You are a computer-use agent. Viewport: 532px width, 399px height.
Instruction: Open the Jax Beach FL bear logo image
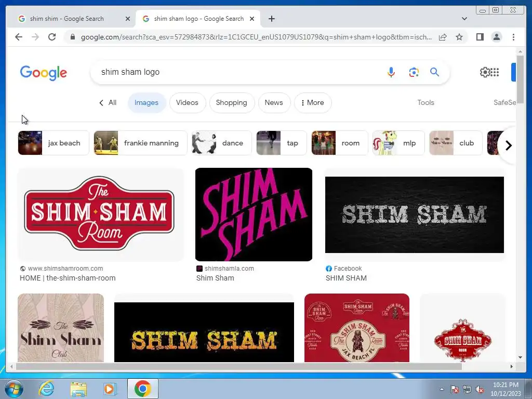356,328
